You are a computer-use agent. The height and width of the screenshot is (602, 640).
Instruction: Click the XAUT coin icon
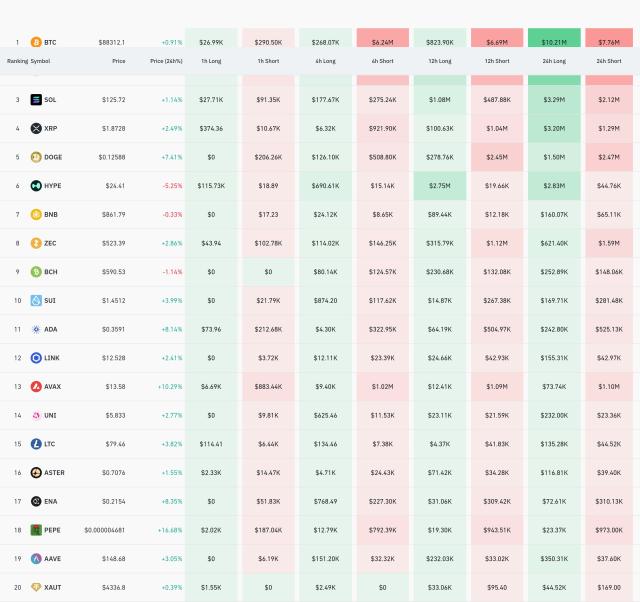pos(36,587)
